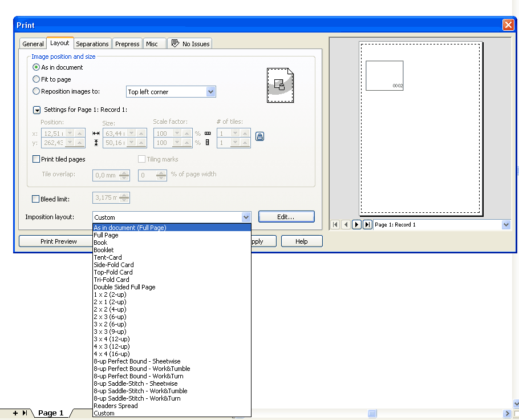Select 8-up Saddle-Stitch - Work&Tumble
The width and height of the screenshot is (519, 420).
(x=172, y=391)
